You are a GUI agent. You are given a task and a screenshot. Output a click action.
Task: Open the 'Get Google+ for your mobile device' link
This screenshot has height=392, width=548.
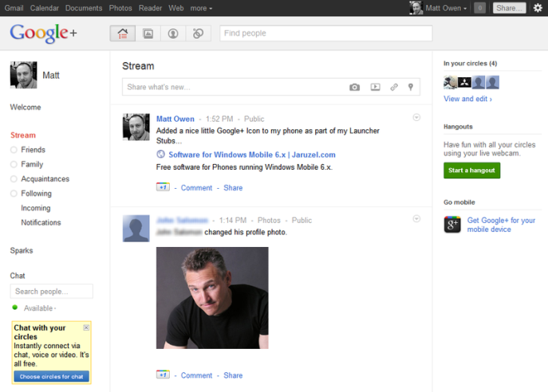point(501,225)
